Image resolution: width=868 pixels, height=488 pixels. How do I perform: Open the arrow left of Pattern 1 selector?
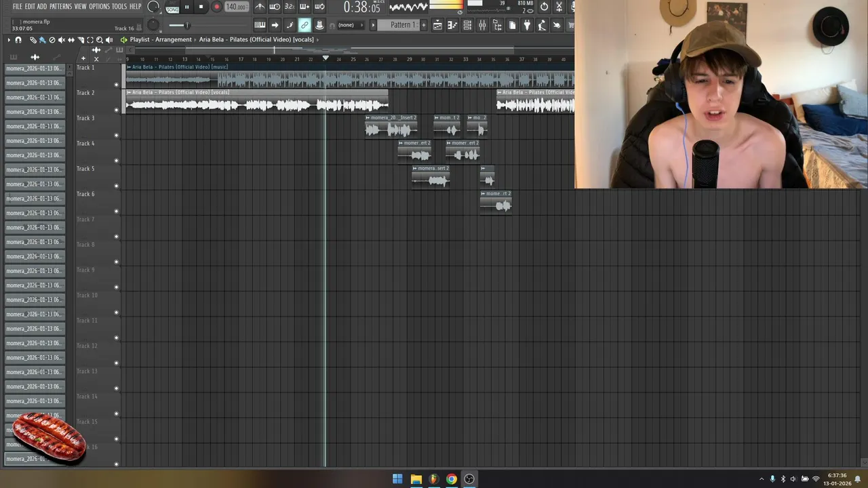(373, 25)
